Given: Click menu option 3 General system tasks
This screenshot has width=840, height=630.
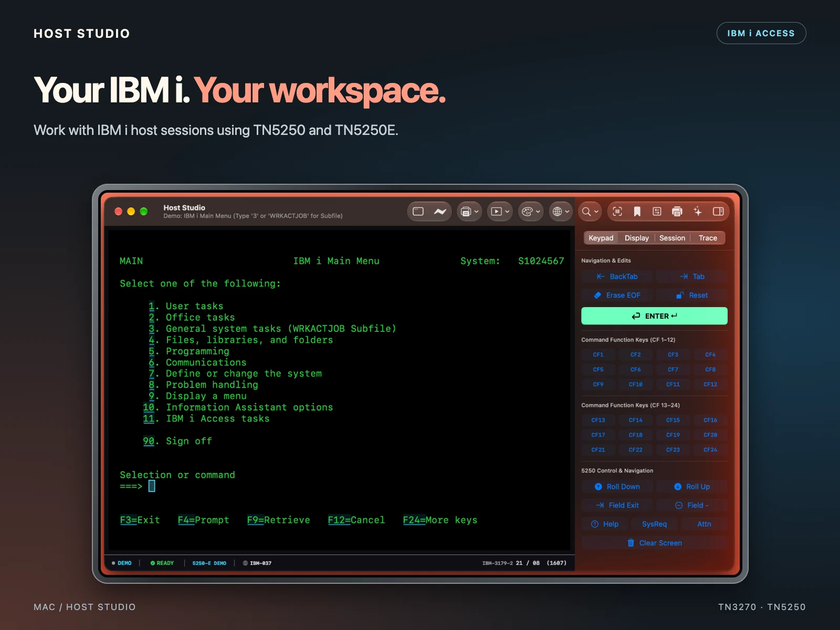Looking at the screenshot, I should point(272,329).
